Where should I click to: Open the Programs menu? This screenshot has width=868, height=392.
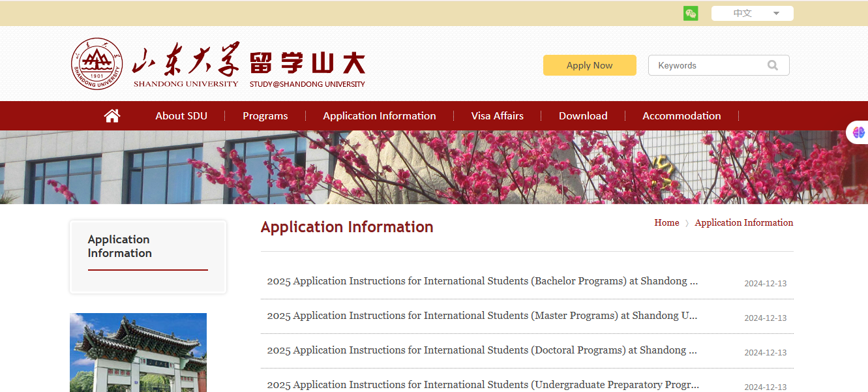(265, 116)
